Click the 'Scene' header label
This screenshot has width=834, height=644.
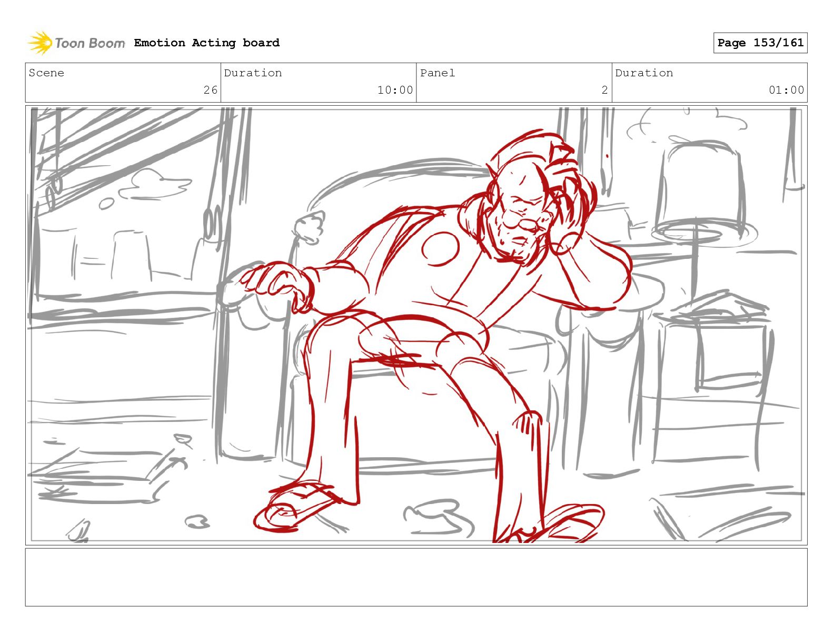[x=46, y=73]
